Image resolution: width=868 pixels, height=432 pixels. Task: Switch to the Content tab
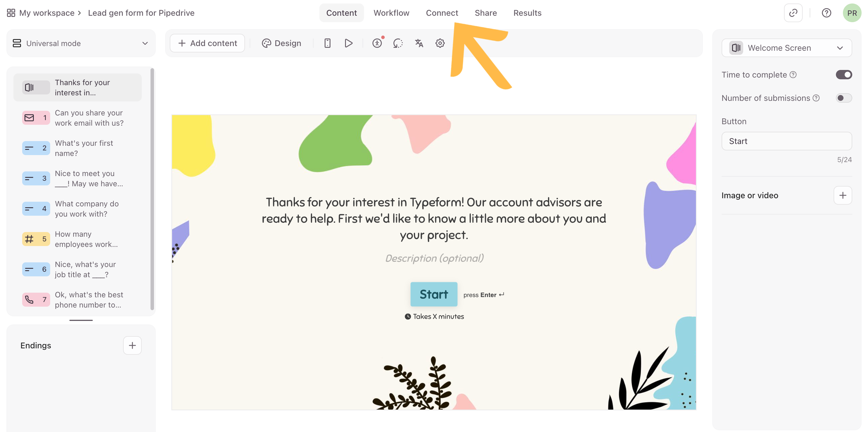pyautogui.click(x=341, y=13)
